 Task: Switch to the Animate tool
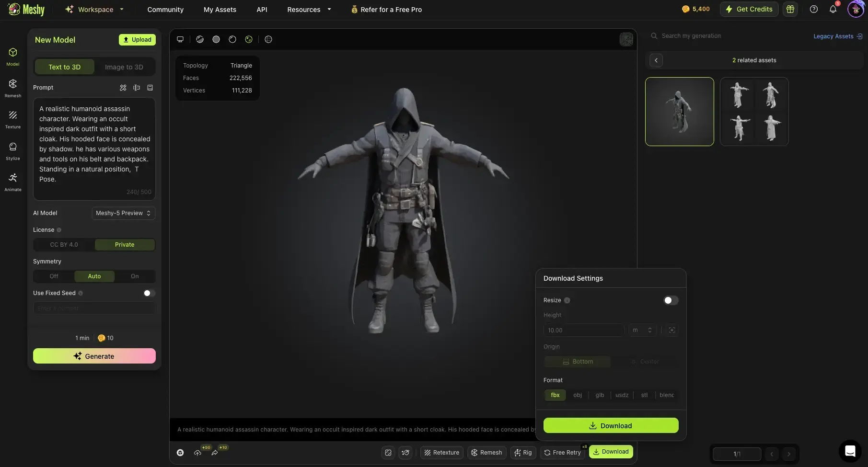click(13, 182)
